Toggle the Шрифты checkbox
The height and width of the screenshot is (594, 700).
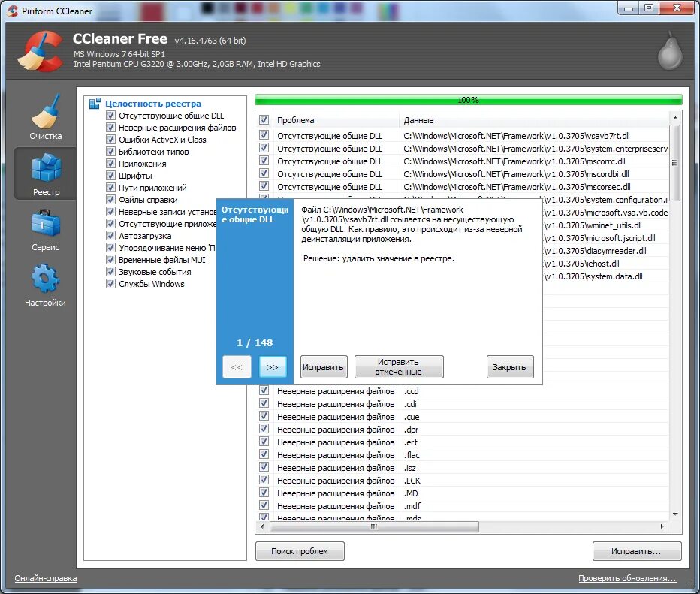tap(110, 176)
